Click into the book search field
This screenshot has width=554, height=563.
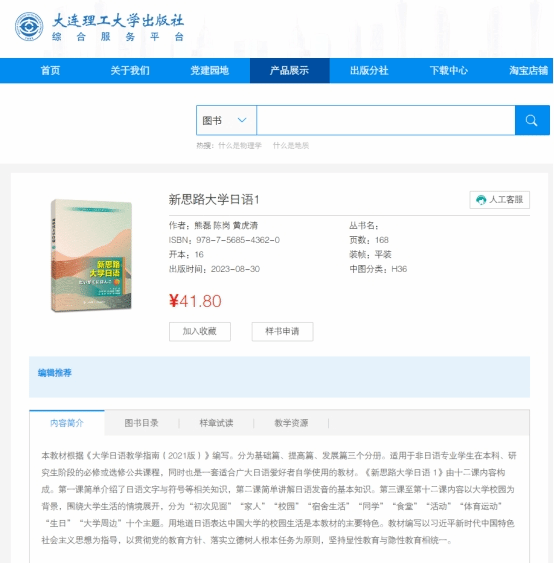(x=386, y=120)
